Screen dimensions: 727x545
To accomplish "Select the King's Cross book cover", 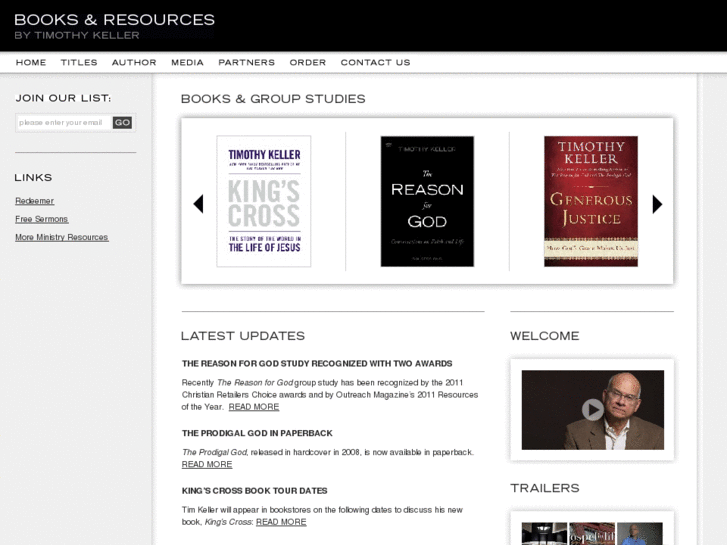I will [x=264, y=201].
